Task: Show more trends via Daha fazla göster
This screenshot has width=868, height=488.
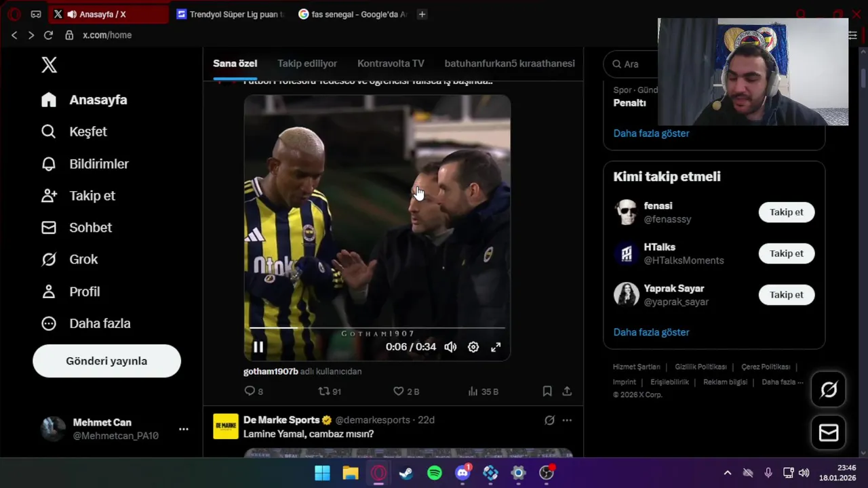Action: tap(651, 134)
